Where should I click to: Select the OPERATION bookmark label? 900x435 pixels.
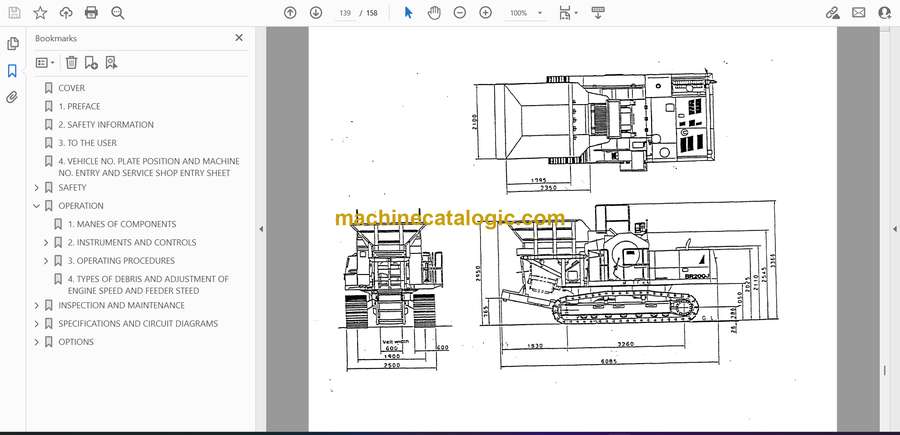(x=81, y=206)
